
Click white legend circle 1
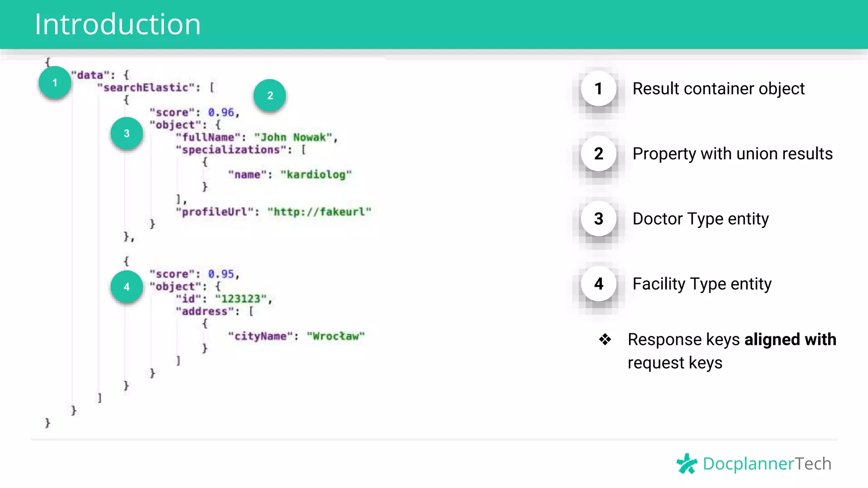tap(598, 89)
